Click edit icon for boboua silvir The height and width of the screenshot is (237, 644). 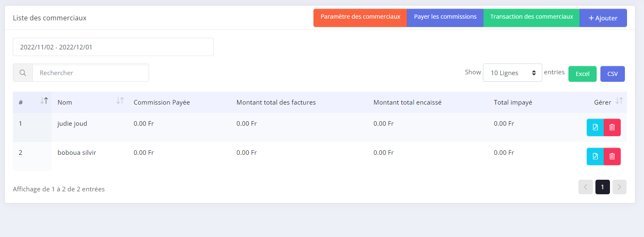coord(595,156)
